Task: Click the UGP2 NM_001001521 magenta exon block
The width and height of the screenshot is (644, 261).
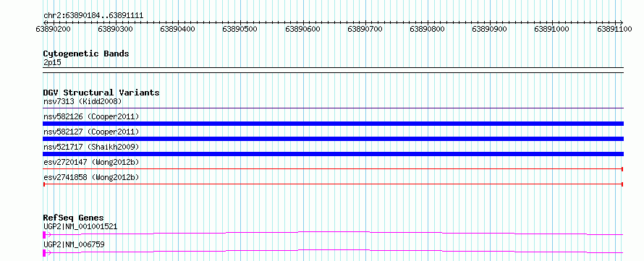Action: tap(44, 235)
